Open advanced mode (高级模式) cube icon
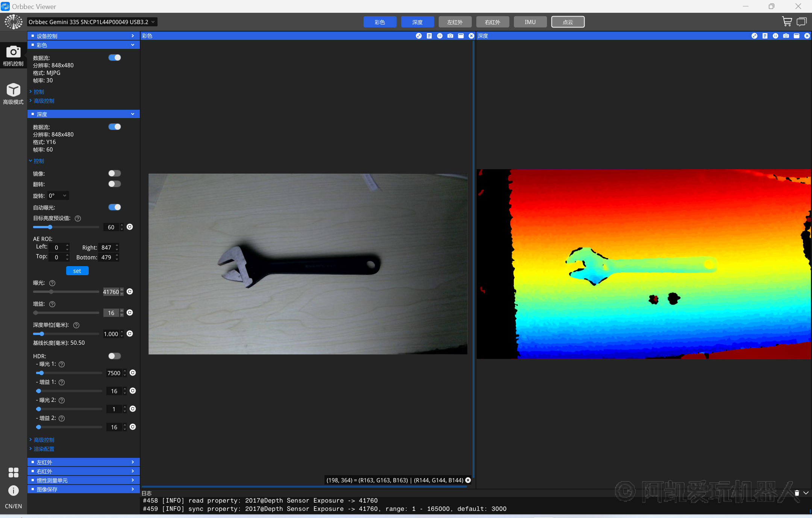 pyautogui.click(x=13, y=90)
